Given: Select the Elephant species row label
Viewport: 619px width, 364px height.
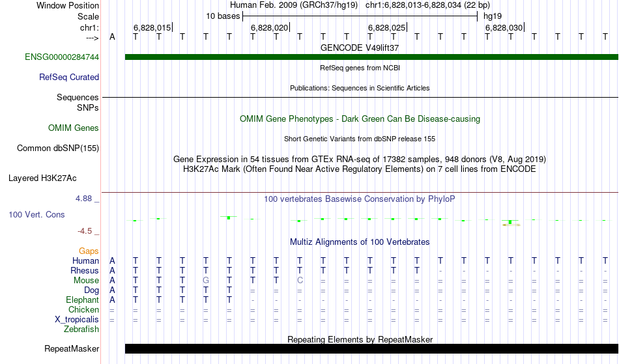Looking at the screenshot, I should click(83, 300).
